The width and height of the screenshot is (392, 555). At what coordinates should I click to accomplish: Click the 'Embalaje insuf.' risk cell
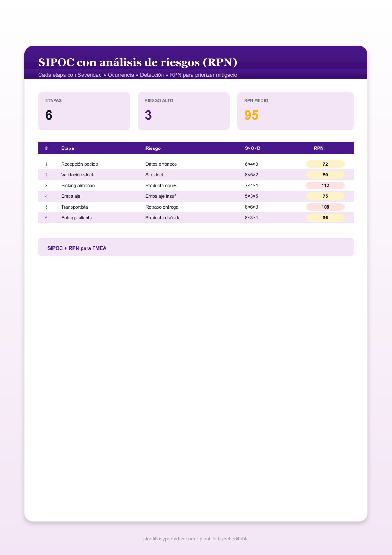pyautogui.click(x=161, y=196)
